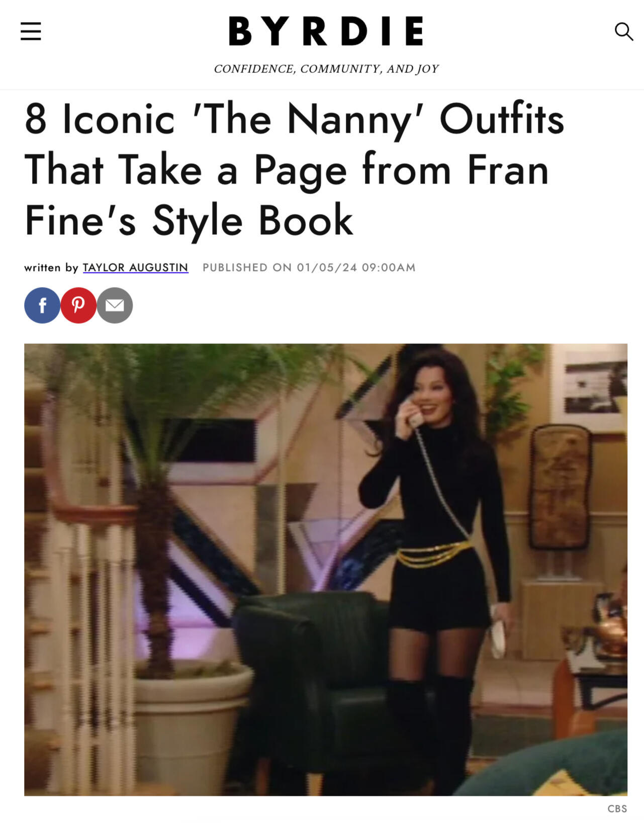Screen dimensions: 644x823
Task: Select the Confidence, Community, and Joy tagline
Action: pyautogui.click(x=326, y=69)
